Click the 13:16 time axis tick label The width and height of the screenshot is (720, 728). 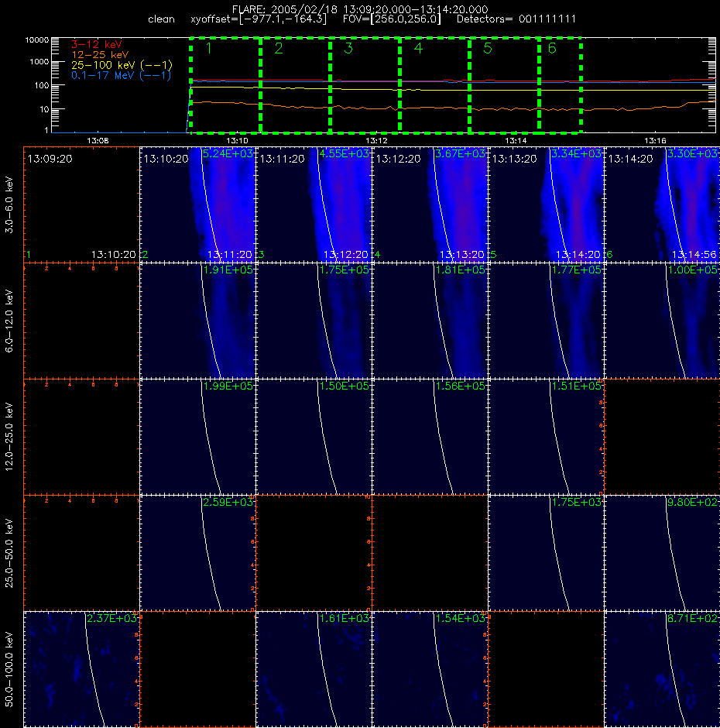click(655, 140)
